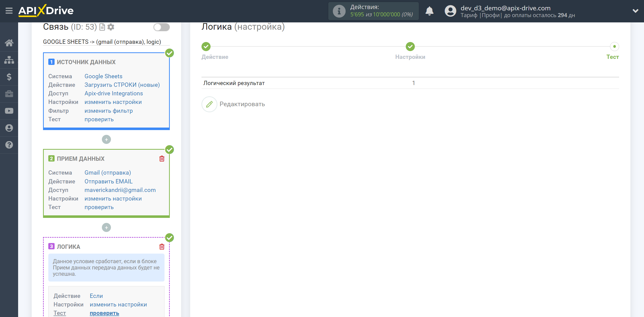Open connection settings gear icon
This screenshot has width=644, height=317.
(x=111, y=27)
